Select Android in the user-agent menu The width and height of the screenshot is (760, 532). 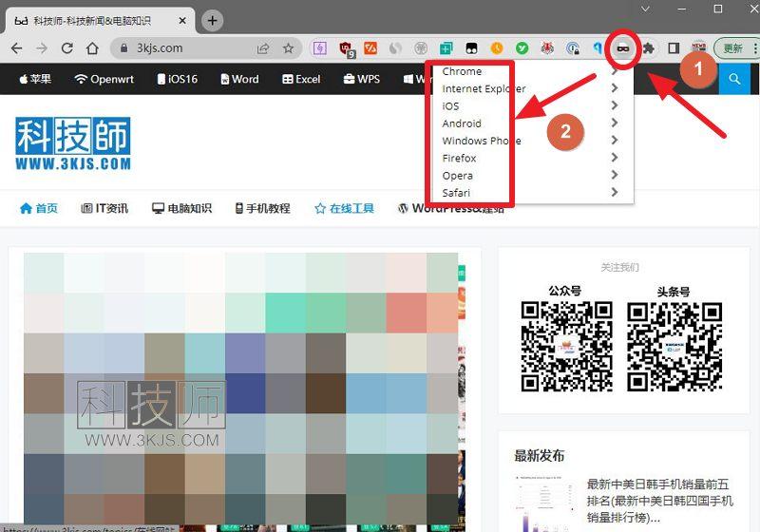click(x=462, y=123)
